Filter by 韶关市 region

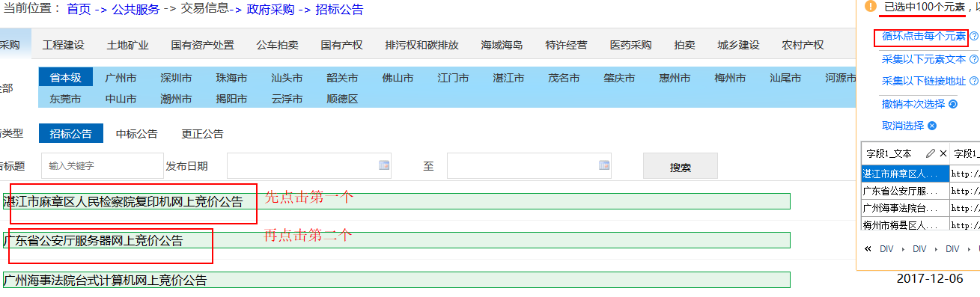(x=342, y=78)
